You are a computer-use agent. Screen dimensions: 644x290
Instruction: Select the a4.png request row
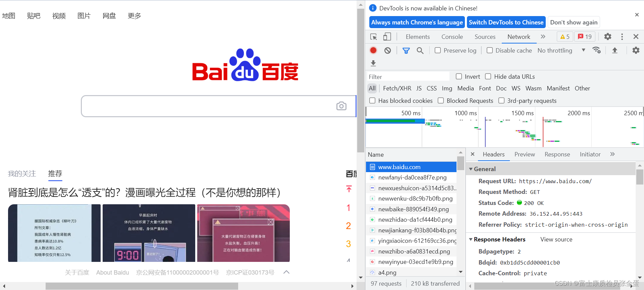coord(411,273)
